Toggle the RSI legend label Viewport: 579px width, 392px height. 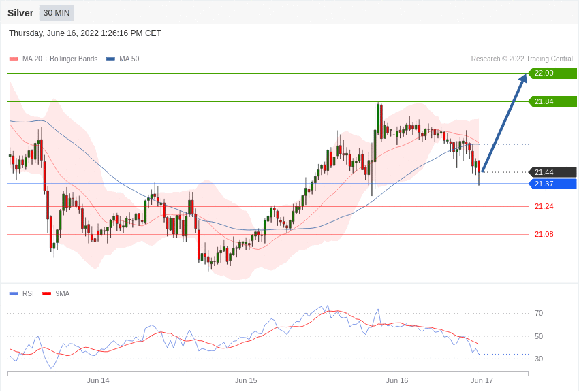pos(28,293)
